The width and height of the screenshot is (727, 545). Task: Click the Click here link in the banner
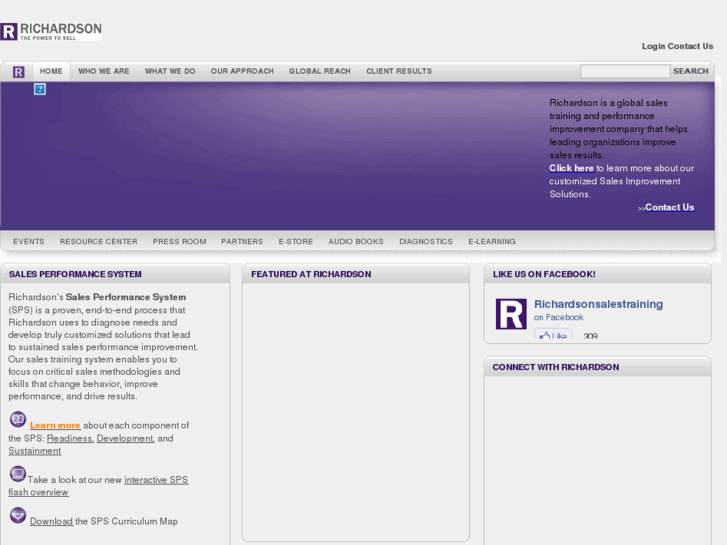(x=571, y=168)
